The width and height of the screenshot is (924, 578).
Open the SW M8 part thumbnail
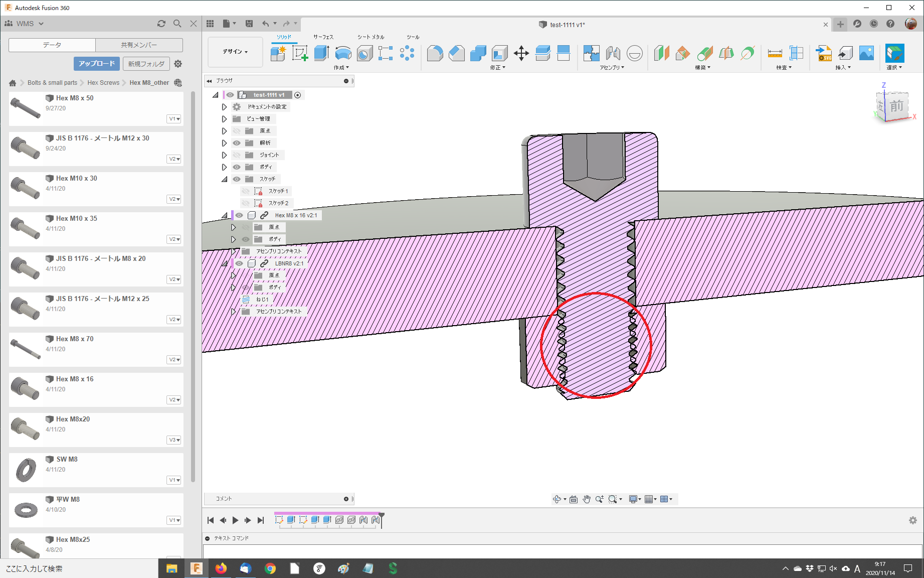click(x=26, y=470)
